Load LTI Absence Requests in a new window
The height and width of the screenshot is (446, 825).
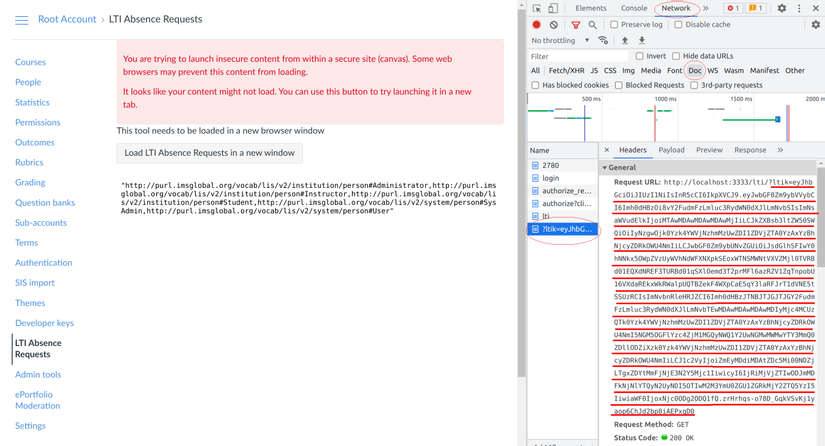click(209, 153)
